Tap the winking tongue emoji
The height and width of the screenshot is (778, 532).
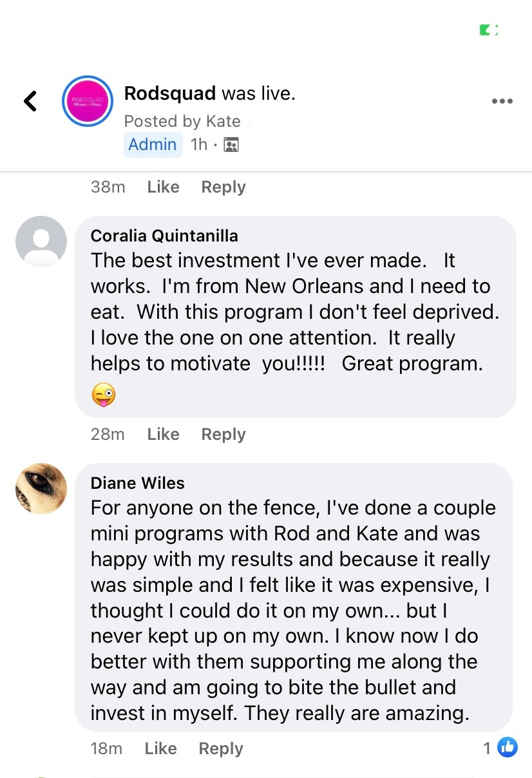(103, 394)
